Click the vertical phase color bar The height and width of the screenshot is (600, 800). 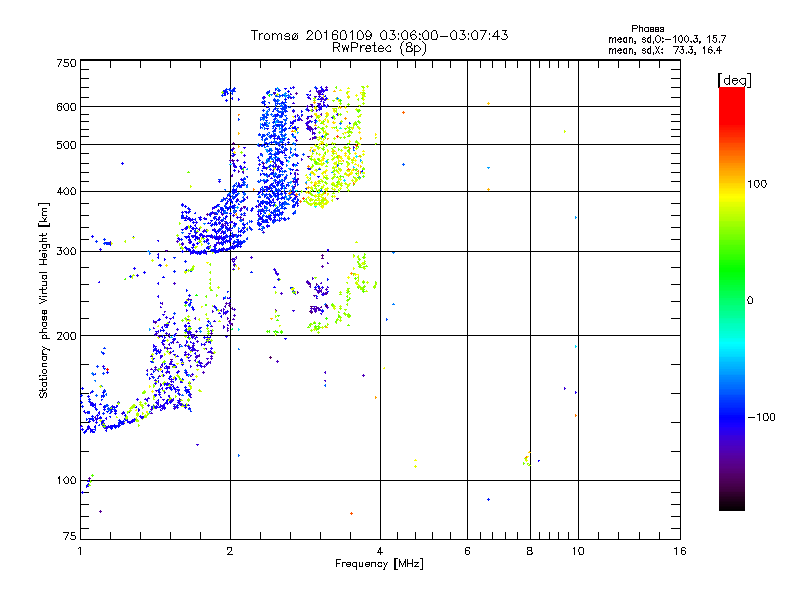(732, 299)
